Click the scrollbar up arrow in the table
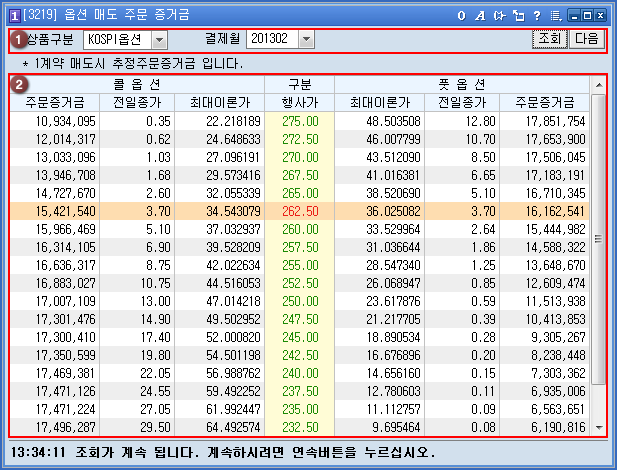The width and height of the screenshot is (617, 470). coord(599,84)
